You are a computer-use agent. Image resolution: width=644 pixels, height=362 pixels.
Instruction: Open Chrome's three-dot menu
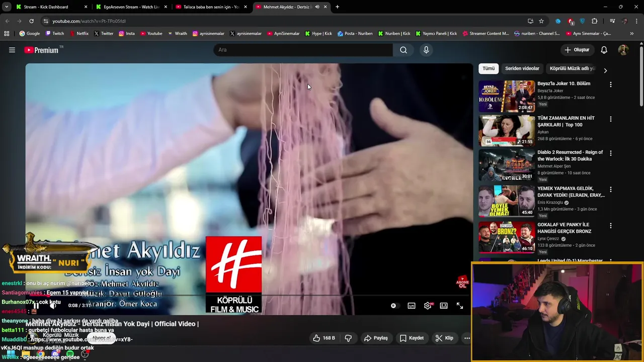click(x=636, y=21)
